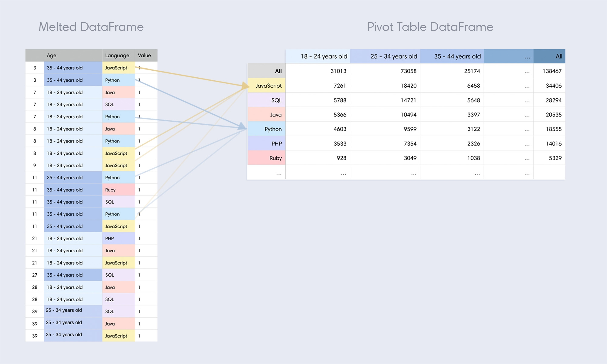Image resolution: width=607 pixels, height=364 pixels.
Task: Click the Value column header
Action: coord(146,55)
